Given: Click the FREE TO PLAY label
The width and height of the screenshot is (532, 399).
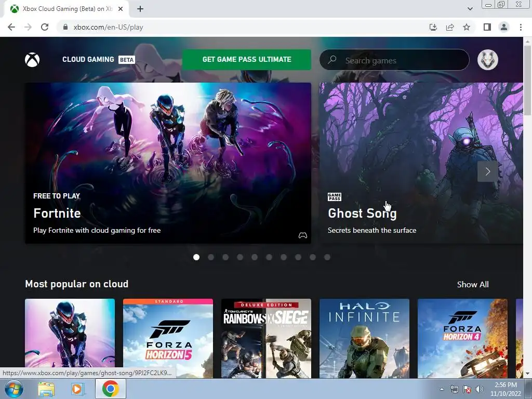Looking at the screenshot, I should (x=57, y=196).
